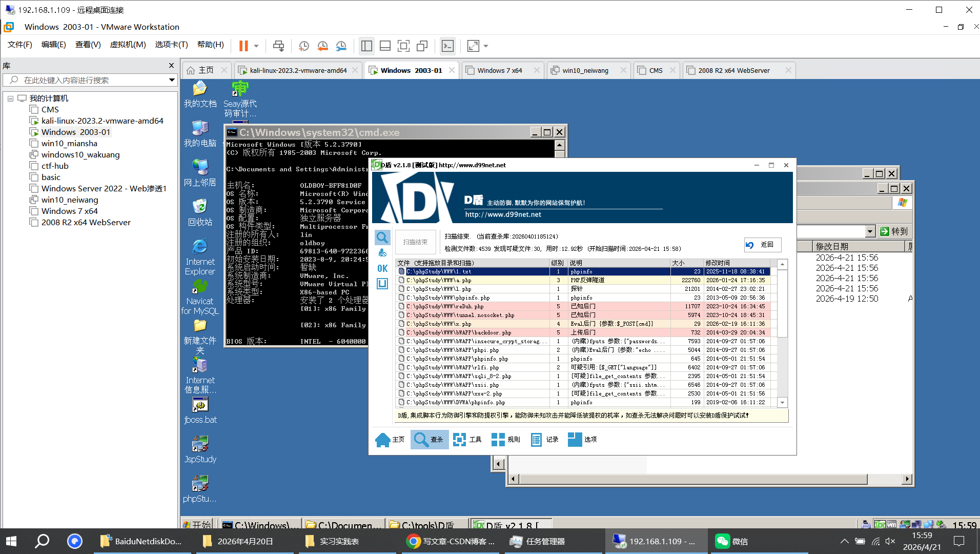Click the 扫描结束 button
Image resolution: width=980 pixels, height=554 pixels.
point(415,242)
